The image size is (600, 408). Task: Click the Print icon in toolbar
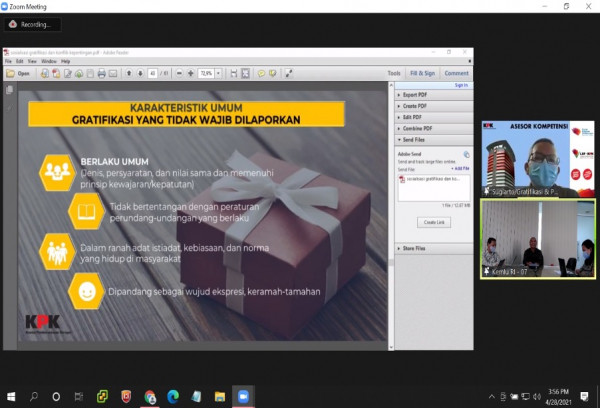(x=101, y=73)
